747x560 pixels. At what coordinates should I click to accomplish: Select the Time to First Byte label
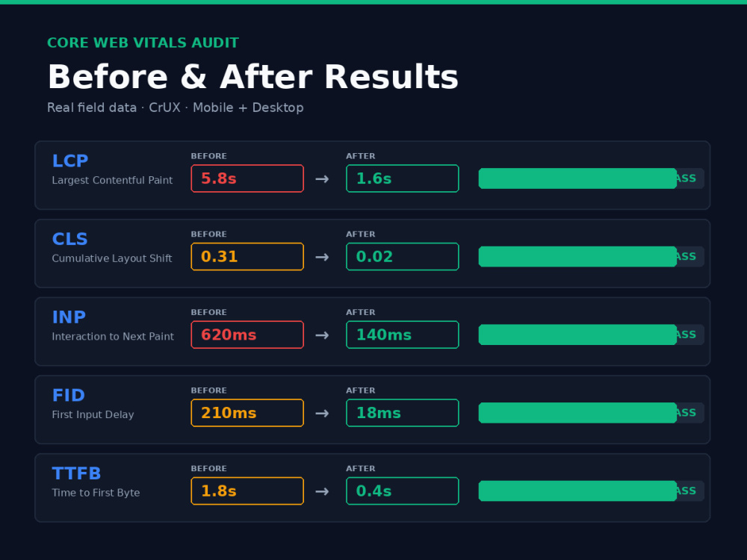pos(96,493)
